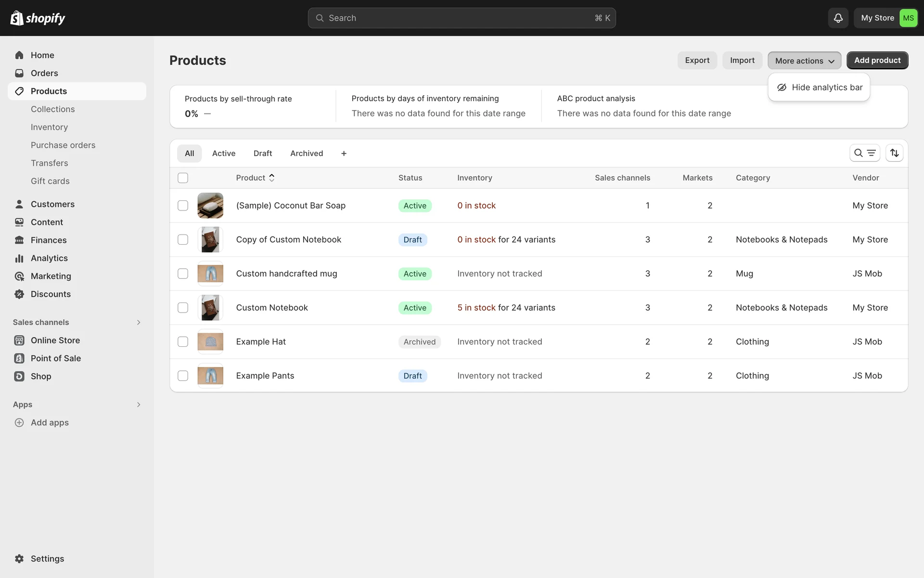Click the notifications bell icon

pyautogui.click(x=838, y=18)
